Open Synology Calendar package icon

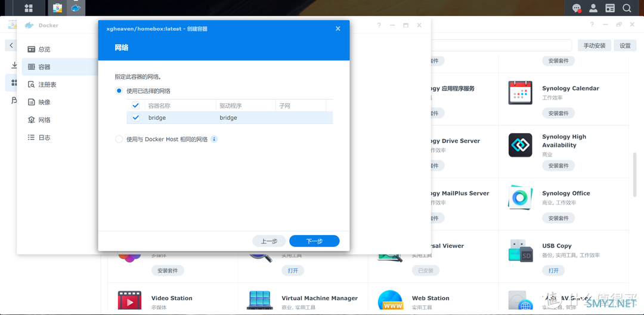click(x=521, y=92)
